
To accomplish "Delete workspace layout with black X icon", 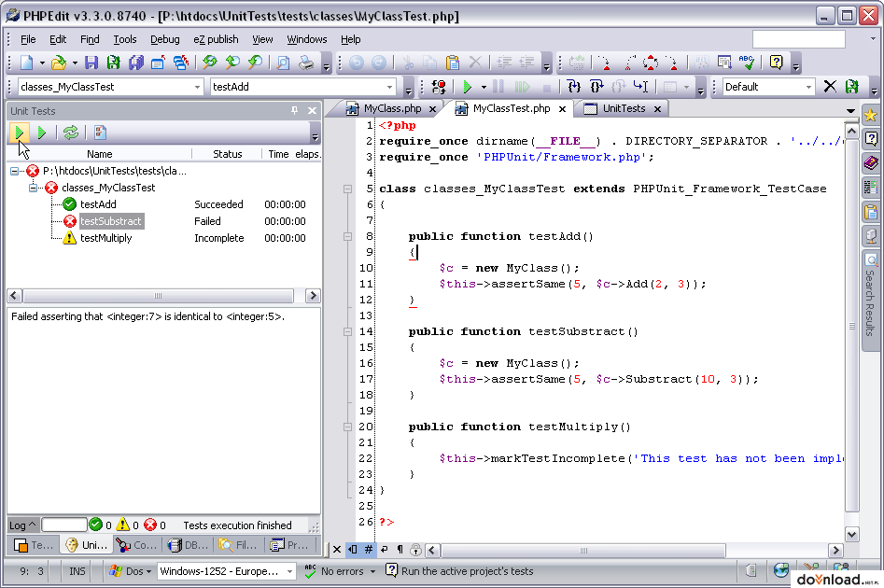I will pyautogui.click(x=830, y=87).
